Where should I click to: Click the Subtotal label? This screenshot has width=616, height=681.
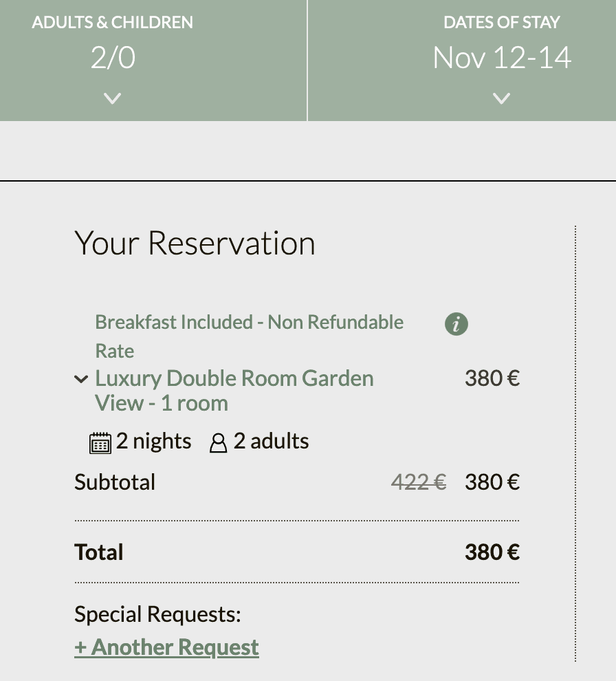click(x=115, y=482)
